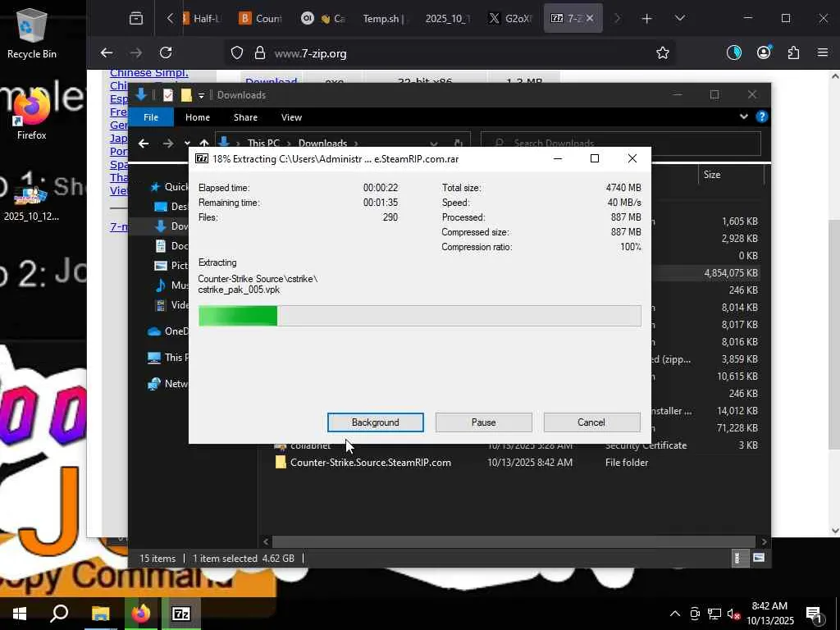Close the 7-Zip browser tab
The height and width of the screenshot is (630, 840).
tap(589, 18)
